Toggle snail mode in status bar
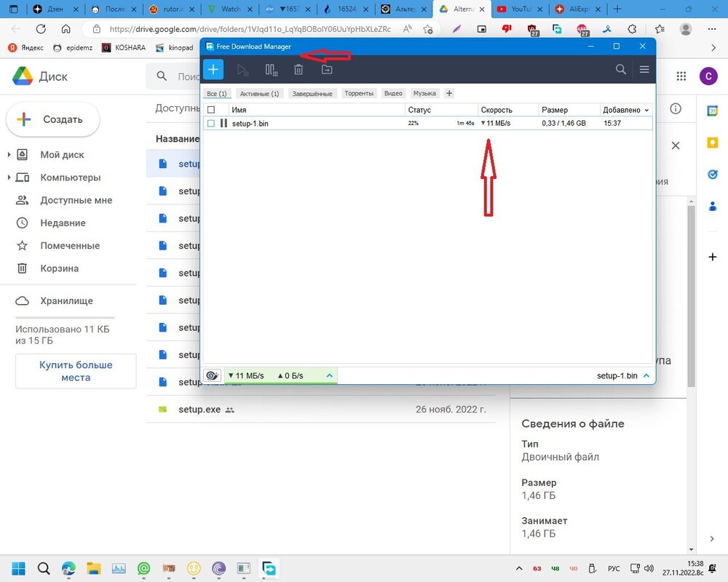The height and width of the screenshot is (582, 728). [x=213, y=376]
